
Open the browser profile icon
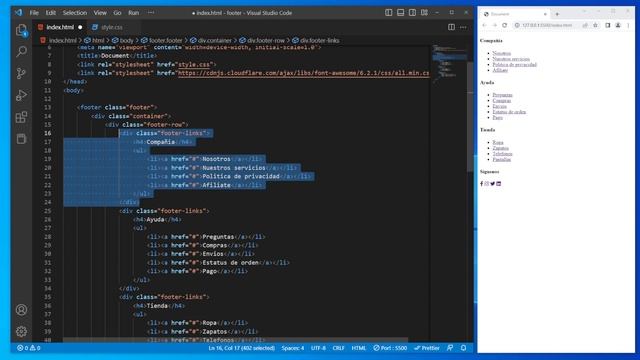618,25
